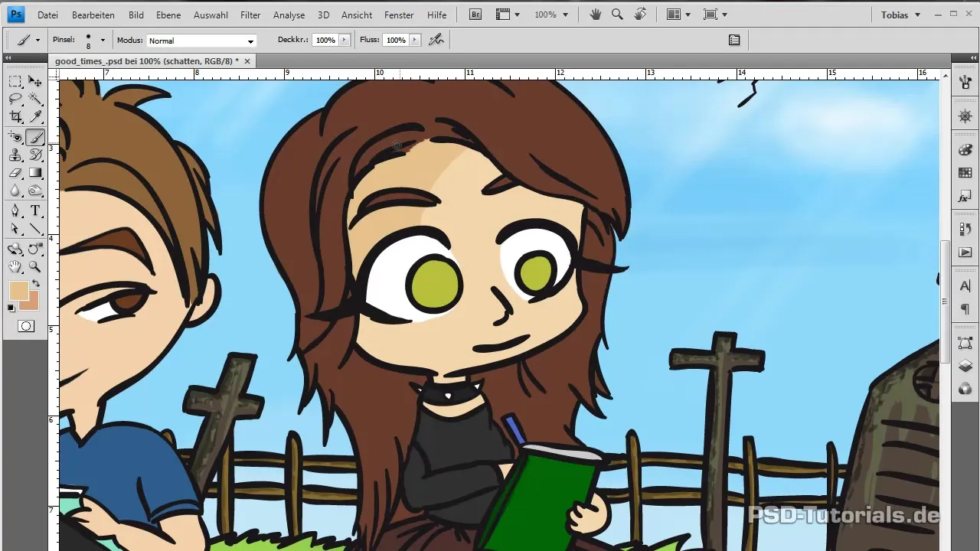The width and height of the screenshot is (980, 551).
Task: Open the Layers panel icon
Action: click(x=965, y=366)
